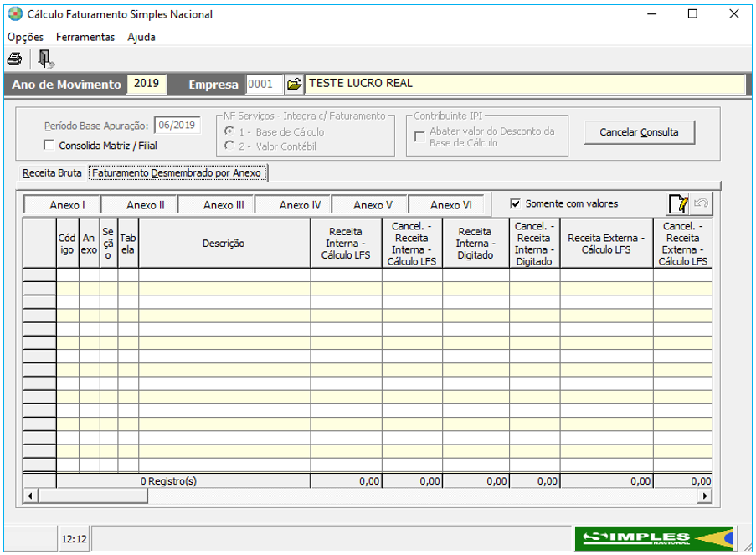Uncheck Somente com valores checkbox
Image resolution: width=756 pixels, height=555 pixels.
(x=515, y=203)
